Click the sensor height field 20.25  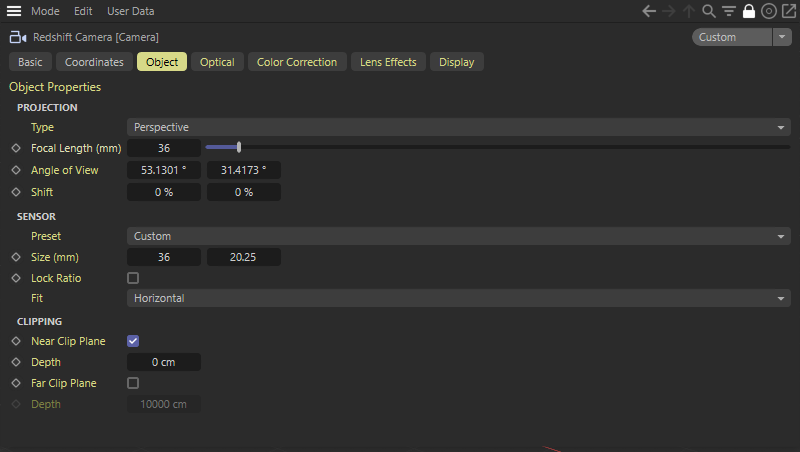243,257
